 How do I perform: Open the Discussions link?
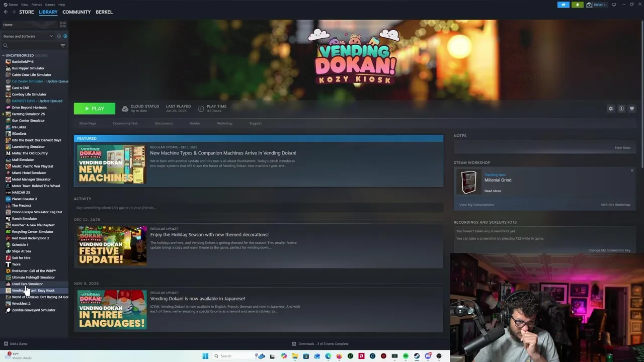(x=164, y=123)
